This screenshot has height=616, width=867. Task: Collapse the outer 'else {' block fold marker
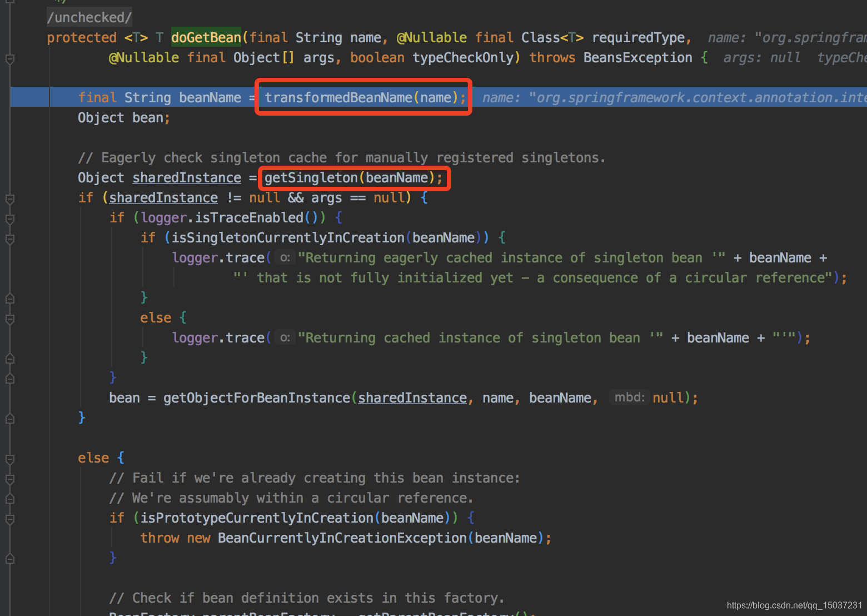tap(9, 459)
